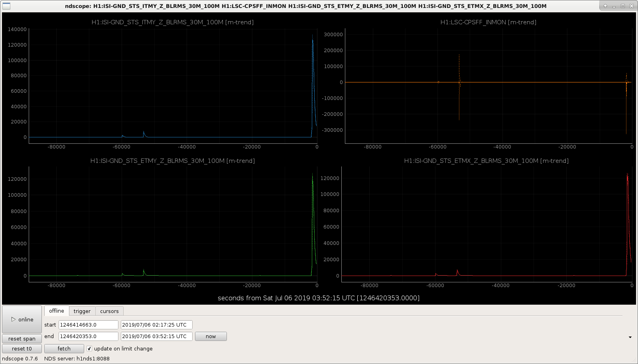Viewport: 638px width, 364px height.
Task: Click the now button
Action: tap(211, 337)
